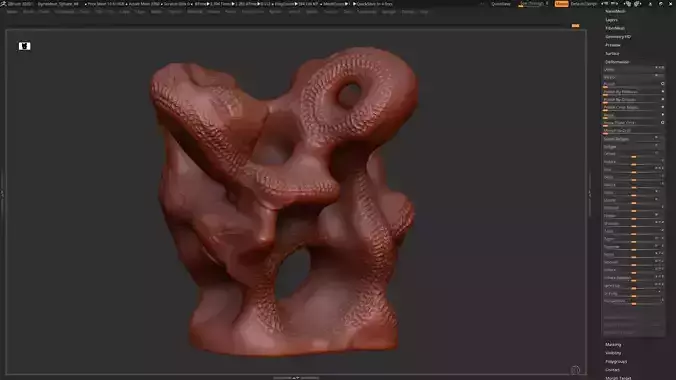Viewport: 676px width, 380px height.
Task: Expand the Contact subpalette
Action: pos(612,370)
